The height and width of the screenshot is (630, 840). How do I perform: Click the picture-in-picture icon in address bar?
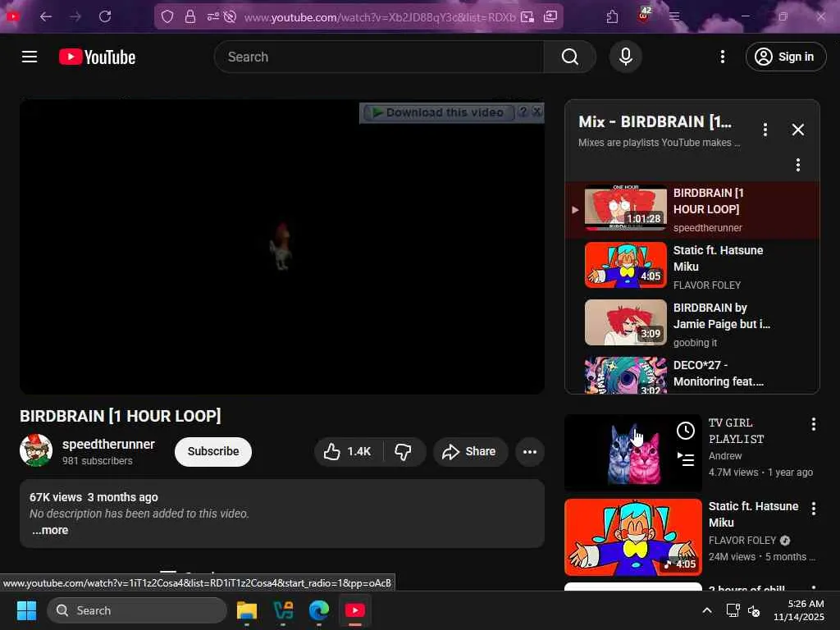[x=527, y=17]
